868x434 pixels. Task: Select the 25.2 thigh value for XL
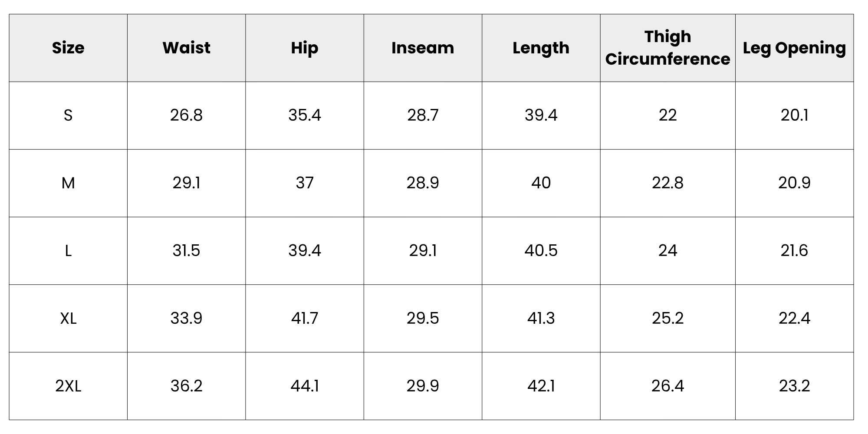pyautogui.click(x=667, y=319)
